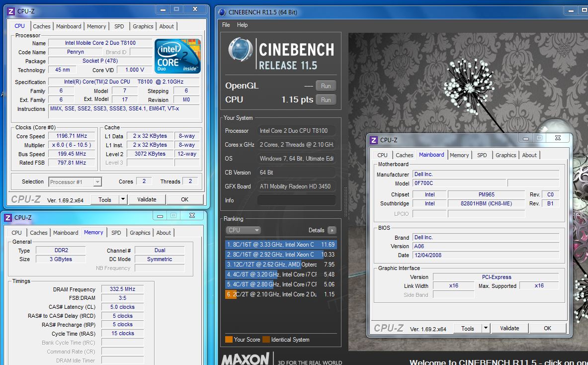This screenshot has height=365, width=588.
Task: Click the DRAM Frequency value 332.5 MHz
Action: pos(123,289)
